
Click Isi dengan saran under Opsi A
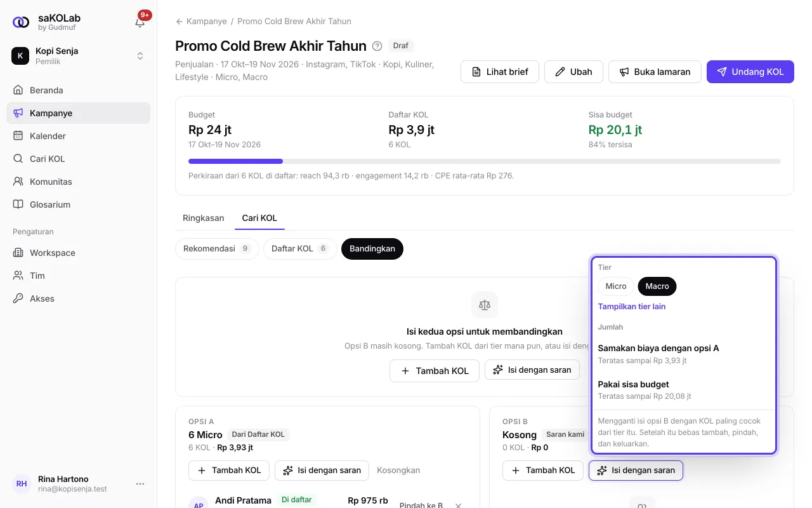[322, 471]
